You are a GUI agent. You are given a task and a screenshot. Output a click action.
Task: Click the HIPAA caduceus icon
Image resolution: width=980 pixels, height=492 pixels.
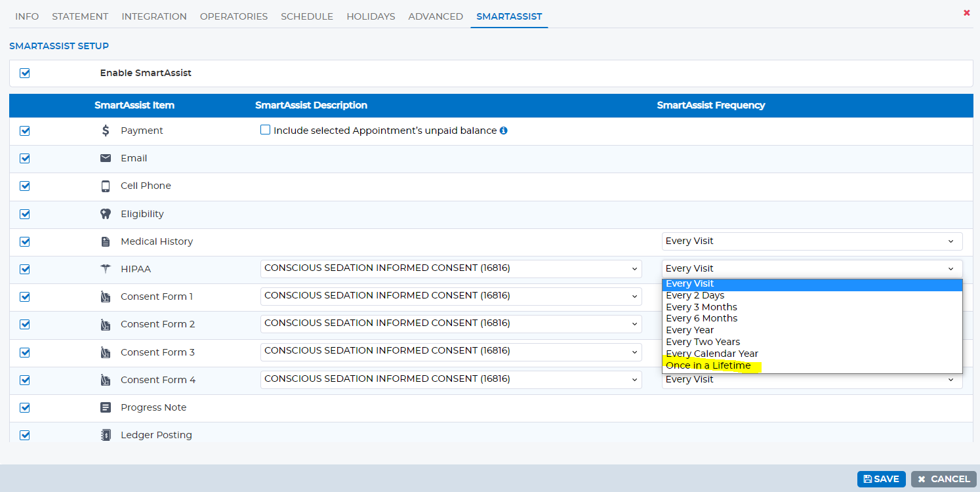pos(106,269)
